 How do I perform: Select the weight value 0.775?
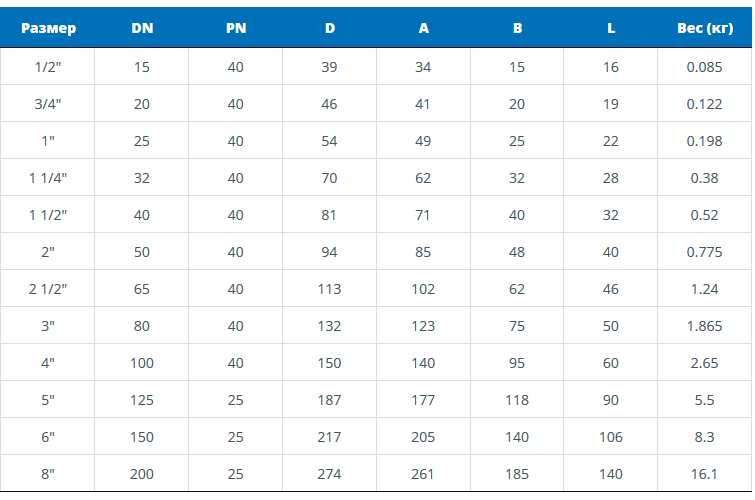click(x=704, y=252)
